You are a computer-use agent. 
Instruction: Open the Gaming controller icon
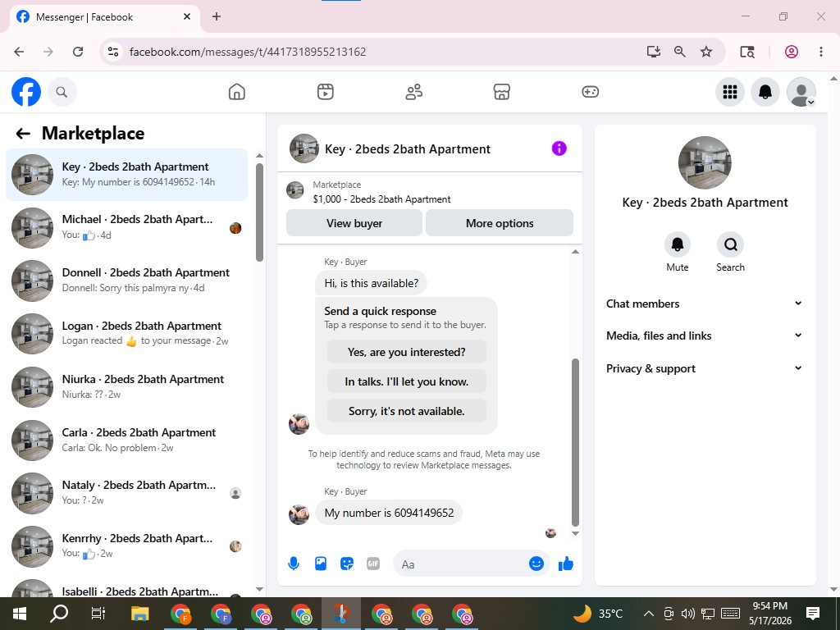pos(590,92)
